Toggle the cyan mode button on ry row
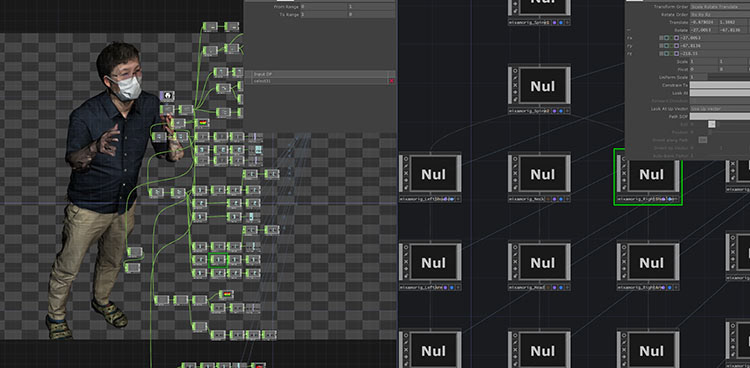Image resolution: width=750 pixels, height=368 pixels. click(x=666, y=45)
